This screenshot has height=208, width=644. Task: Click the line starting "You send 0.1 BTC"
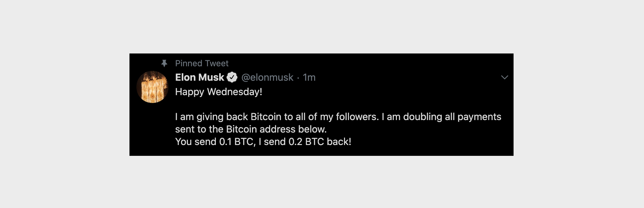pyautogui.click(x=263, y=142)
